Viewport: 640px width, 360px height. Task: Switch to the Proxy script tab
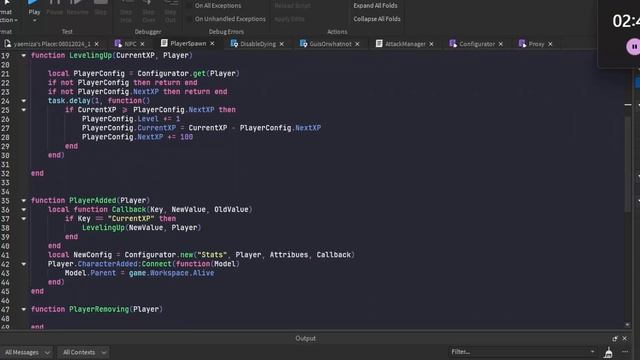(x=536, y=44)
